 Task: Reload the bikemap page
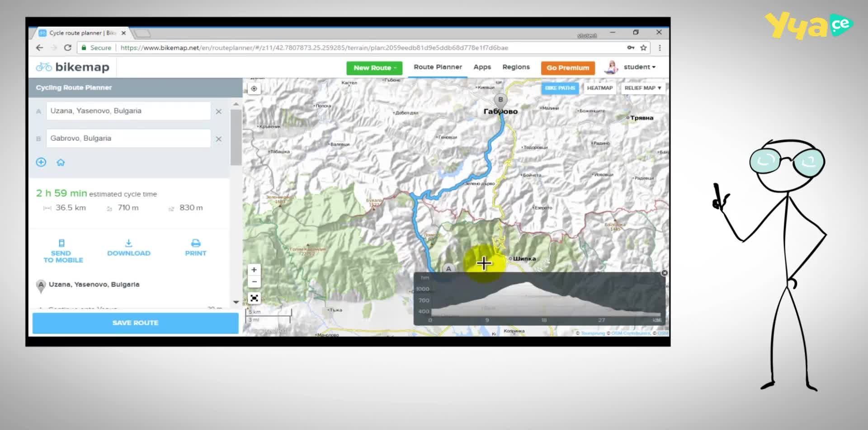[68, 48]
